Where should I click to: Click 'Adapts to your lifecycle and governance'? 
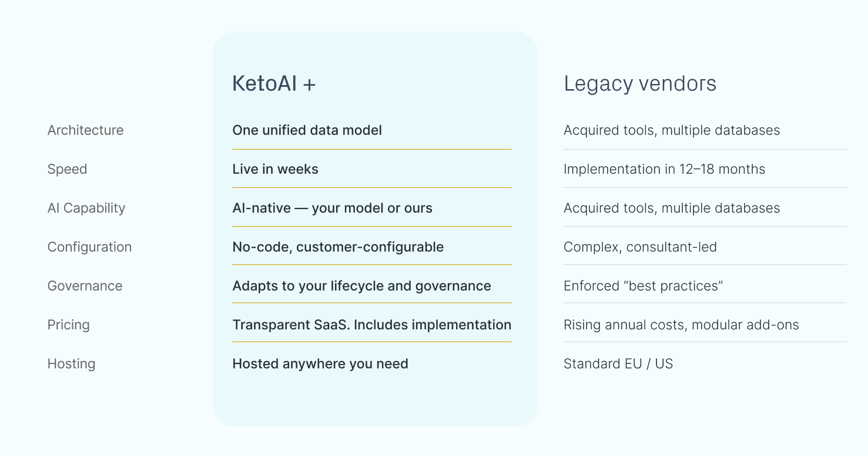point(362,286)
